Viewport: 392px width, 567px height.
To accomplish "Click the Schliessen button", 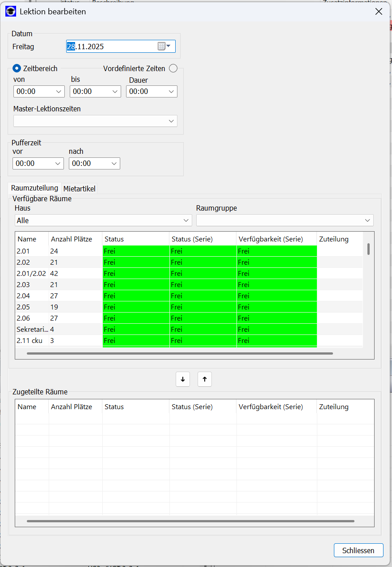I will tap(358, 550).
